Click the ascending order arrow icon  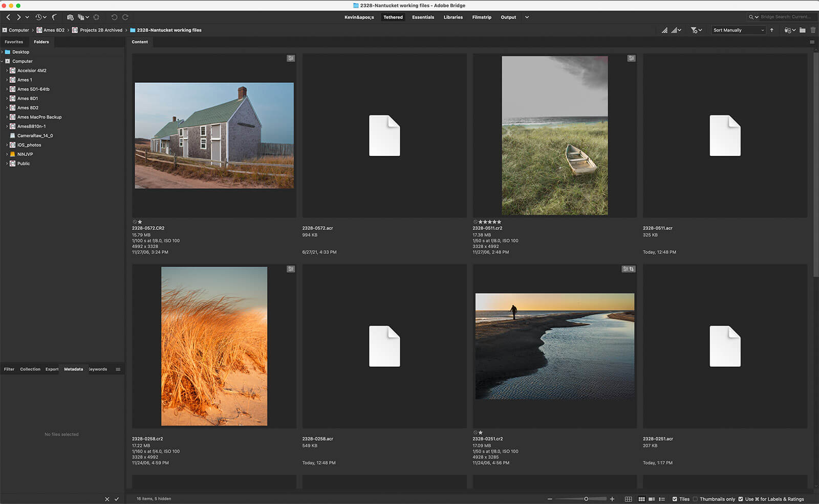point(772,30)
